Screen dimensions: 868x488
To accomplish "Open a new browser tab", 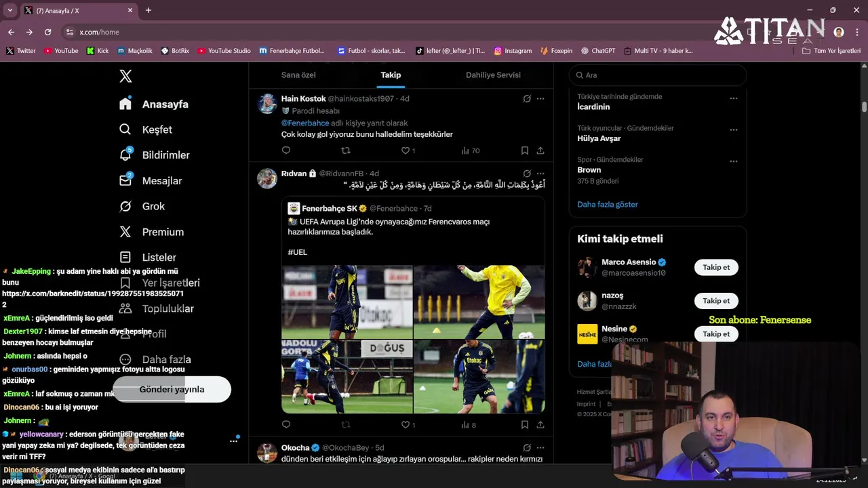I will 149,10.
